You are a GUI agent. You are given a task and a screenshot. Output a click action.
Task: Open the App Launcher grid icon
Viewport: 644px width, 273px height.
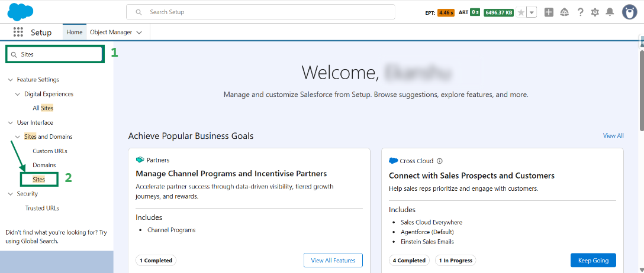18,32
